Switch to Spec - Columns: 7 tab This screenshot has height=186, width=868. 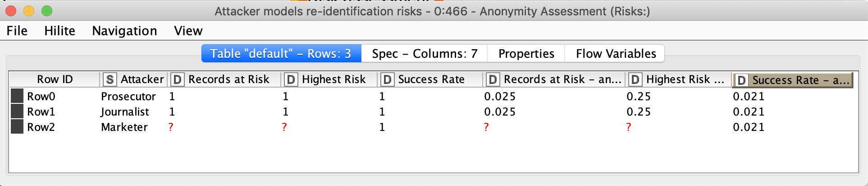(x=425, y=54)
